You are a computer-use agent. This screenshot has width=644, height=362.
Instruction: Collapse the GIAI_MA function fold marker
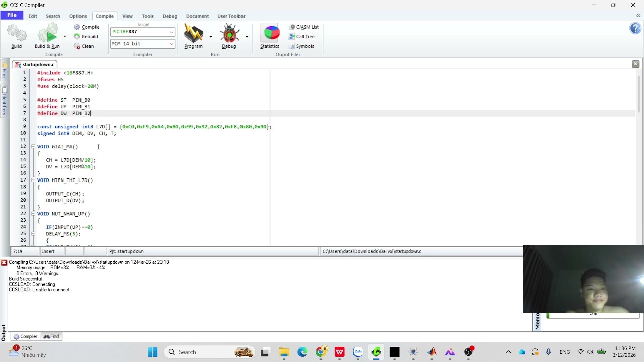pos(33,147)
